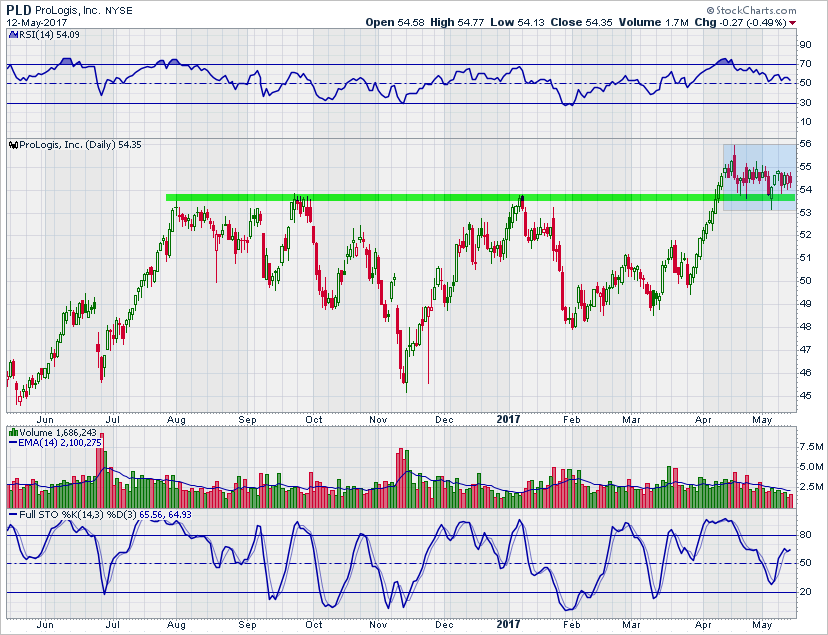Click the 70 level on RSI axis
Screen dimensions: 828x635
tap(805, 64)
